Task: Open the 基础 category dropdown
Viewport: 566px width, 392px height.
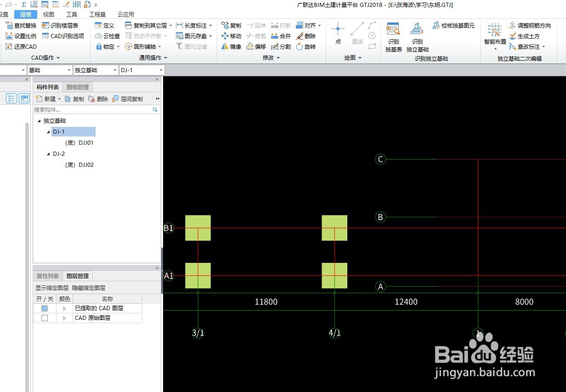Action: 49,70
